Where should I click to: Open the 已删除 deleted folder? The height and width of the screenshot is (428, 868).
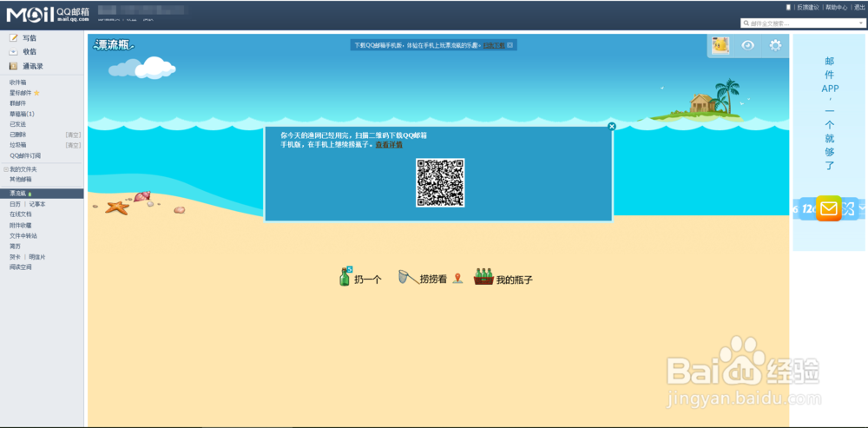tap(17, 135)
